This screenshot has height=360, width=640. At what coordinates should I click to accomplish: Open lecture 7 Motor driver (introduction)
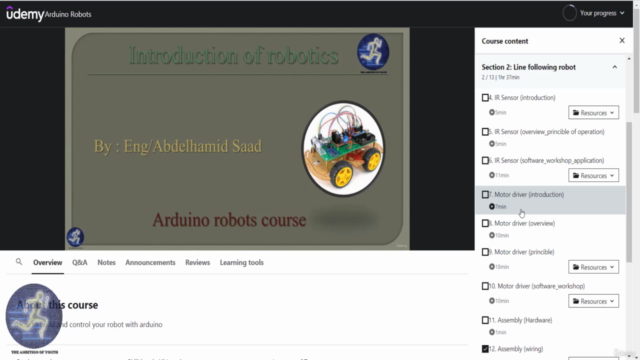(550, 200)
